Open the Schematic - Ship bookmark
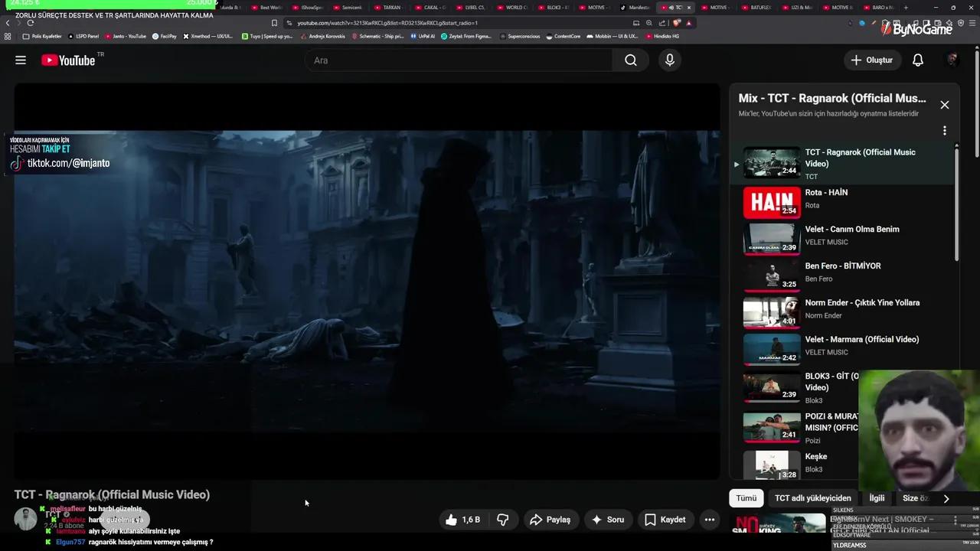The height and width of the screenshot is (551, 980). (x=377, y=36)
